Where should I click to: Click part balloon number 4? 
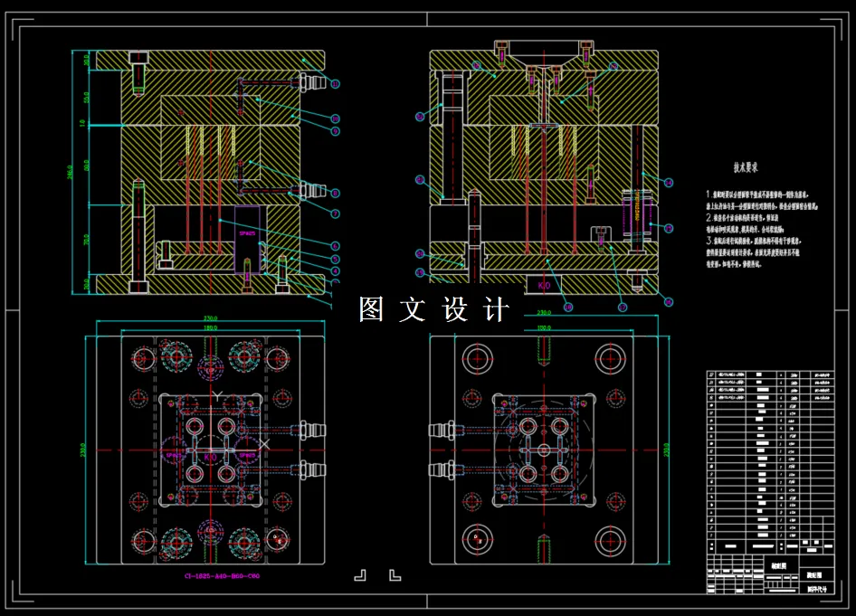tap(335, 271)
